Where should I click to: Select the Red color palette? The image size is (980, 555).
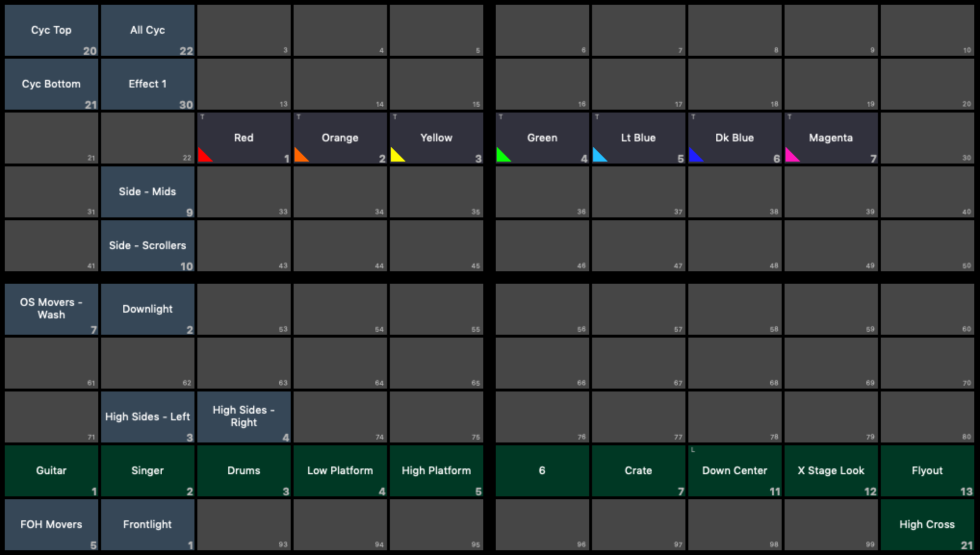[x=244, y=138]
